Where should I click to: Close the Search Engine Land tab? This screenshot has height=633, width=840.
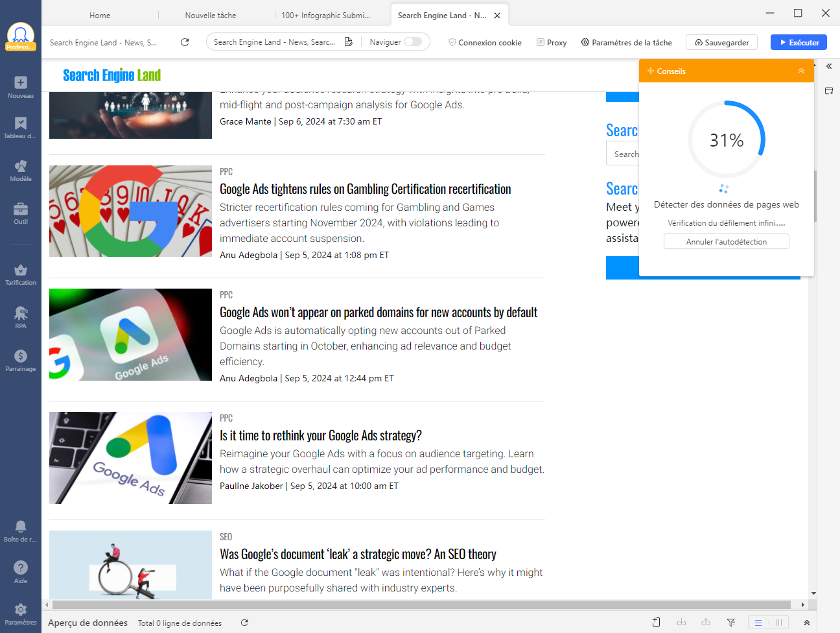(497, 16)
